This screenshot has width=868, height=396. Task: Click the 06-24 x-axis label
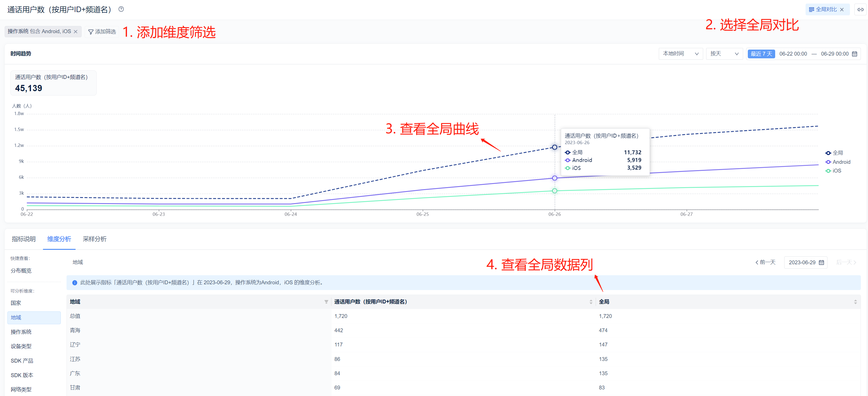[291, 214]
